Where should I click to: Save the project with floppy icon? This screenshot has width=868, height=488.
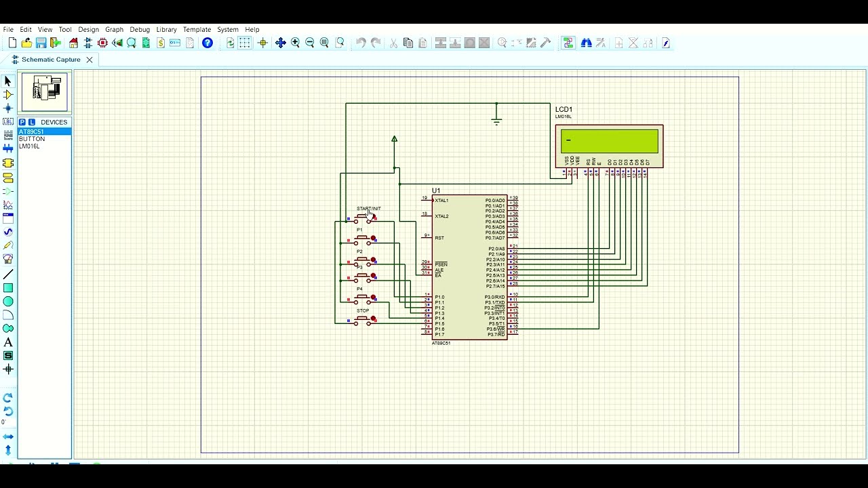(x=41, y=43)
